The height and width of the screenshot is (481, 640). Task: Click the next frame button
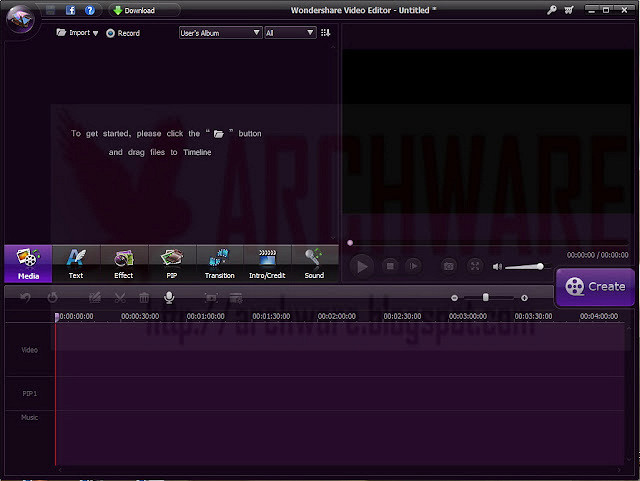click(x=413, y=266)
